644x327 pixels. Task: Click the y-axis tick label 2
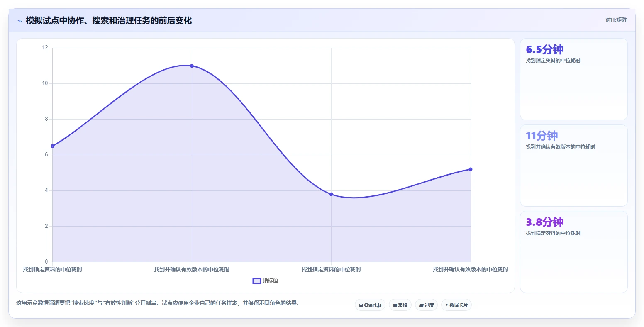46,226
